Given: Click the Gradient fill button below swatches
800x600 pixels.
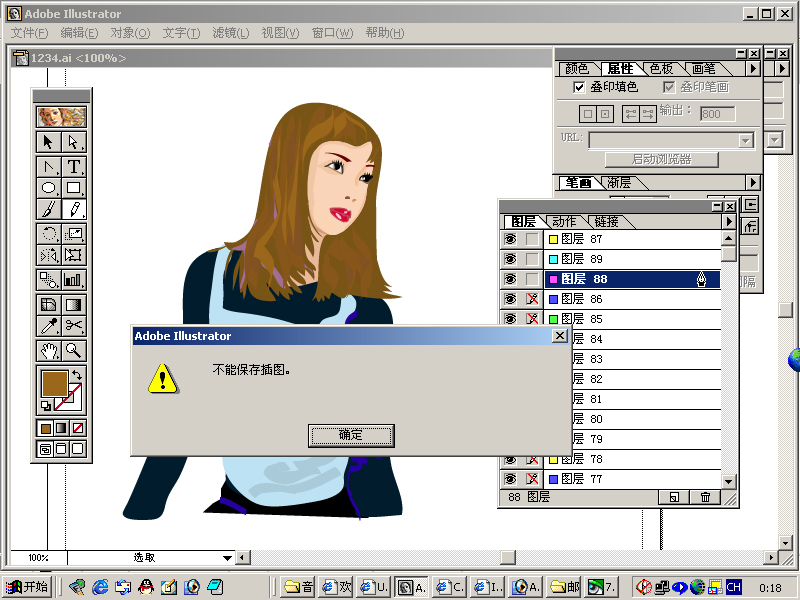Looking at the screenshot, I should 61,428.
